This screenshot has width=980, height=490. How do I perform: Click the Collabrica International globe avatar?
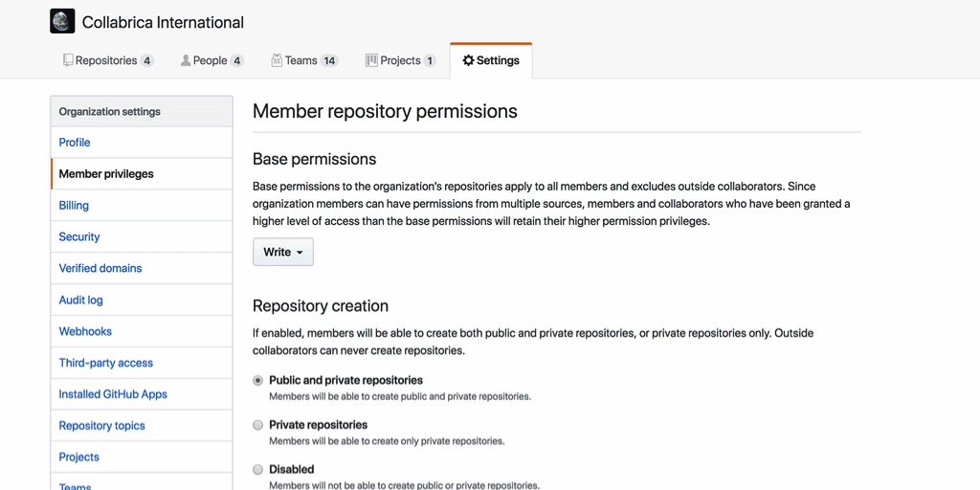pos(62,21)
